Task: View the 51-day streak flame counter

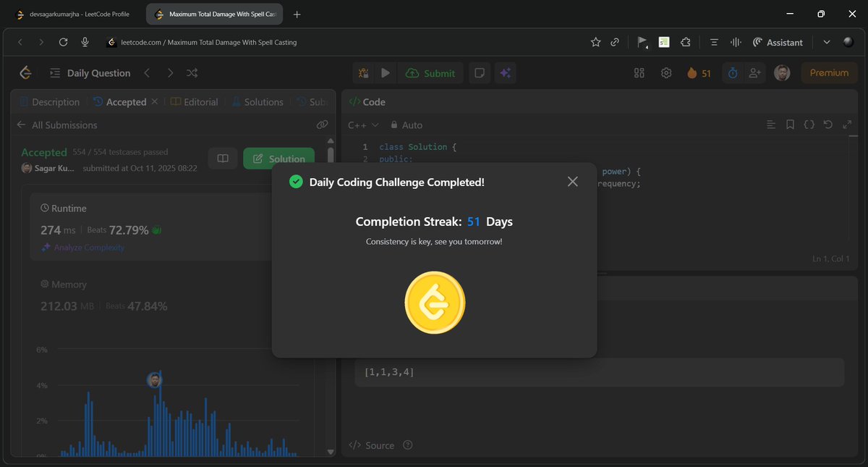Action: pos(699,73)
